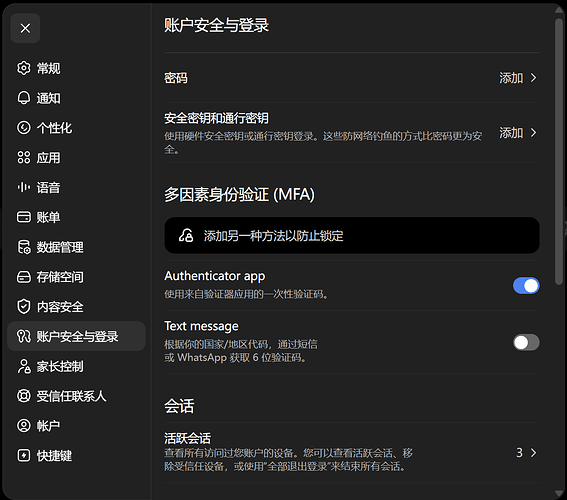Click 添加 in the 安全密钥和通行密钥 row

pyautogui.click(x=511, y=133)
